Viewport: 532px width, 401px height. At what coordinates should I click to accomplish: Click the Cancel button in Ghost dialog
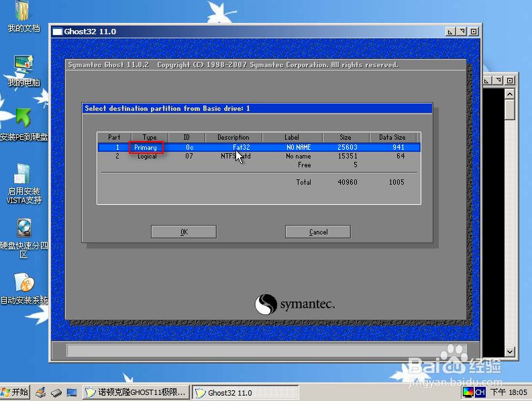tap(318, 232)
